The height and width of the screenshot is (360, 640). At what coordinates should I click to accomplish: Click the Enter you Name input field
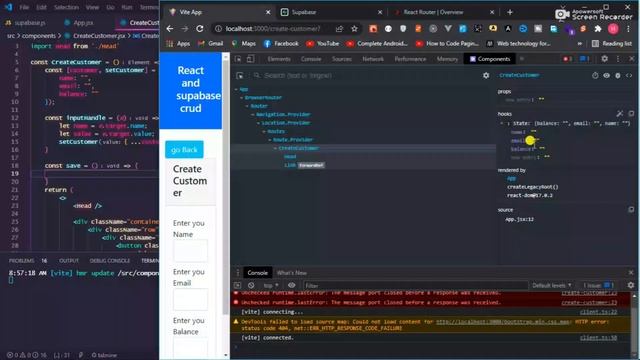(190, 251)
